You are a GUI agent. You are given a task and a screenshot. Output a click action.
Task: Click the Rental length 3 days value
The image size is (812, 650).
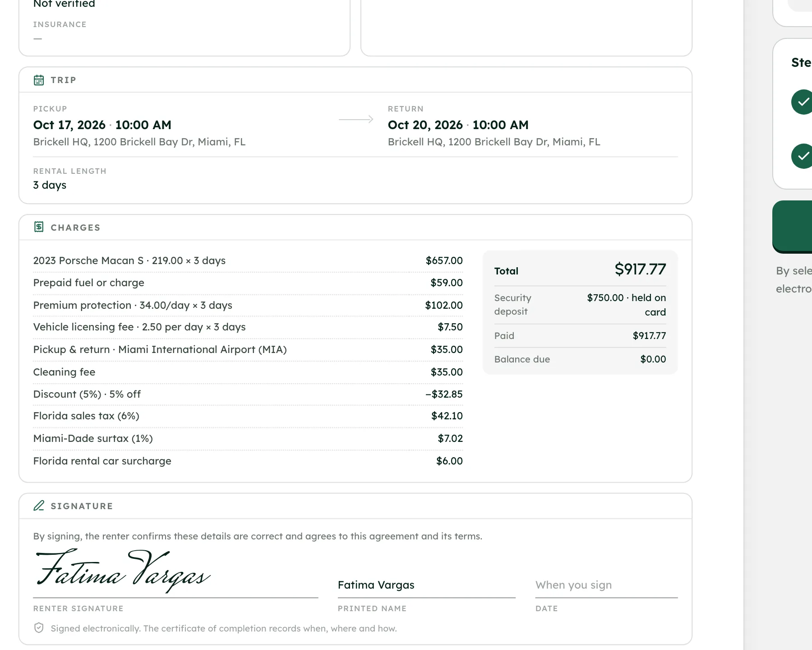click(x=50, y=185)
